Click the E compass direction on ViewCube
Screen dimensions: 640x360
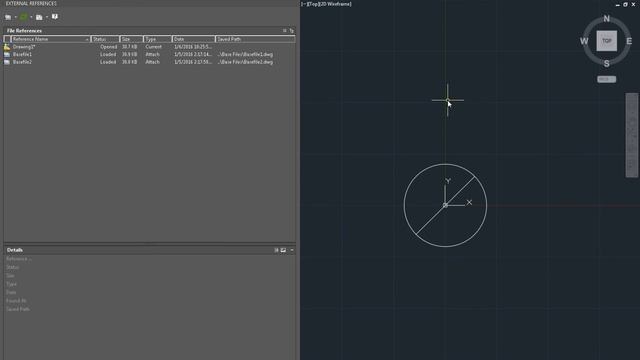(x=629, y=41)
